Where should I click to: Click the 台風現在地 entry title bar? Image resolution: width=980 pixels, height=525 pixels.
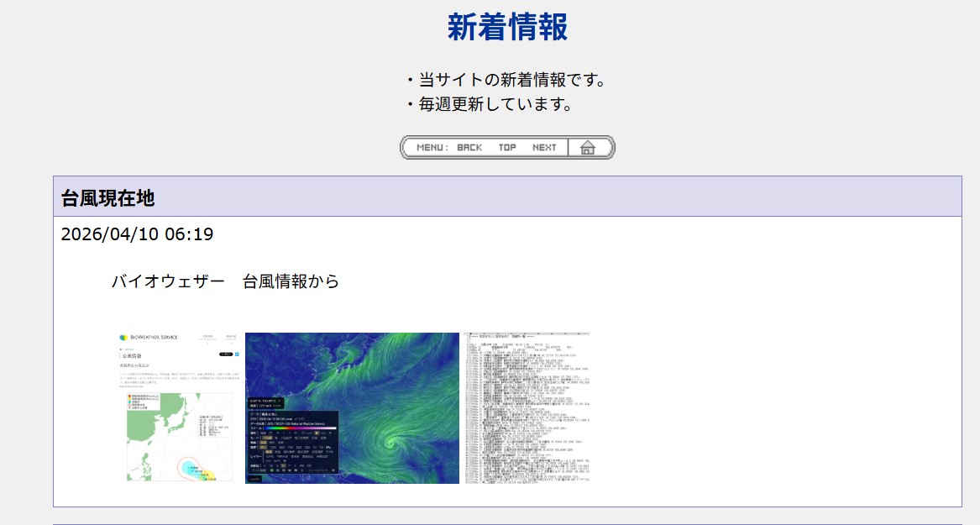(x=507, y=197)
